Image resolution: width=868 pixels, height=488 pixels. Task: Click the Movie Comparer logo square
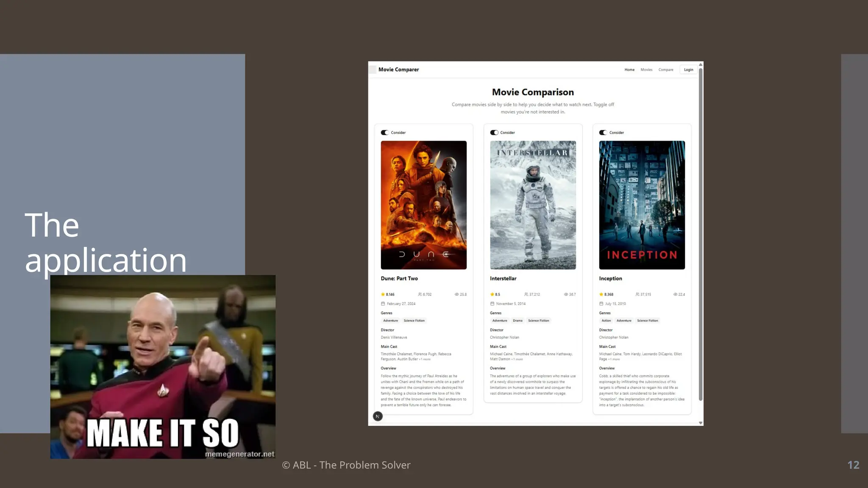click(x=373, y=70)
